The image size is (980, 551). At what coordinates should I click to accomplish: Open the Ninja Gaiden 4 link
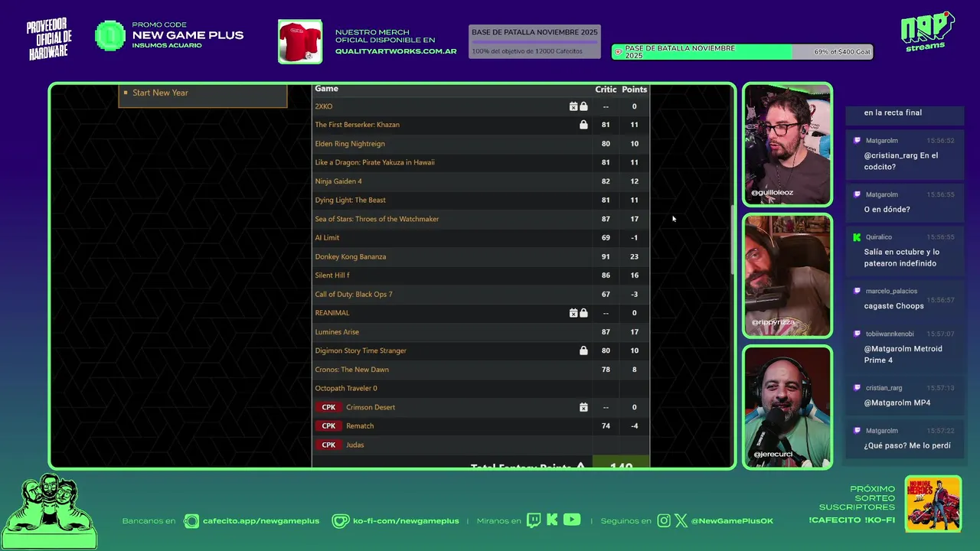point(338,181)
